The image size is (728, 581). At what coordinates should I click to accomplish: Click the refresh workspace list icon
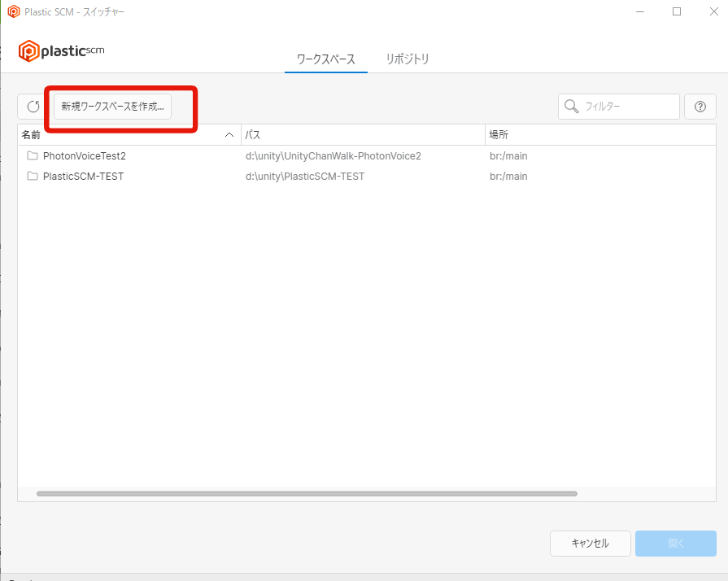coord(33,106)
